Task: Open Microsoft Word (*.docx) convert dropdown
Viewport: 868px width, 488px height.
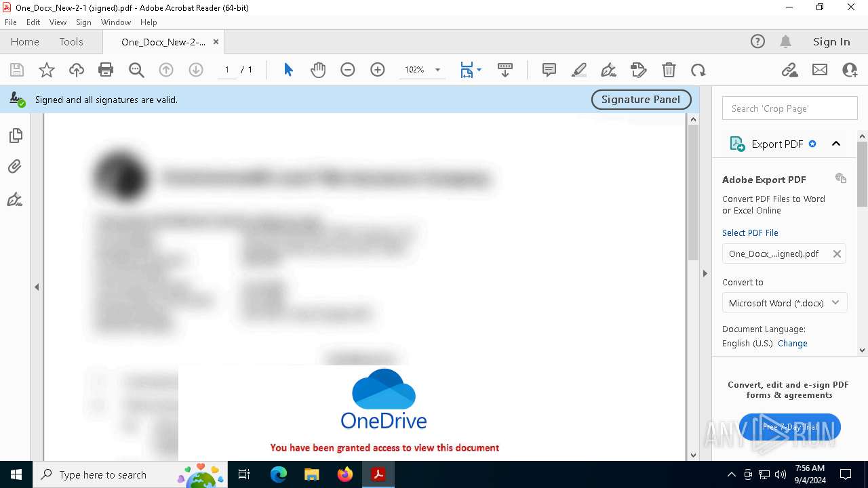Action: pyautogui.click(x=785, y=303)
